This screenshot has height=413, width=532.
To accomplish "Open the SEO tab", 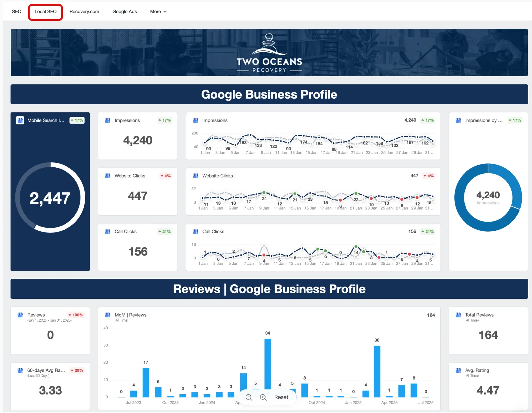I will [16, 12].
